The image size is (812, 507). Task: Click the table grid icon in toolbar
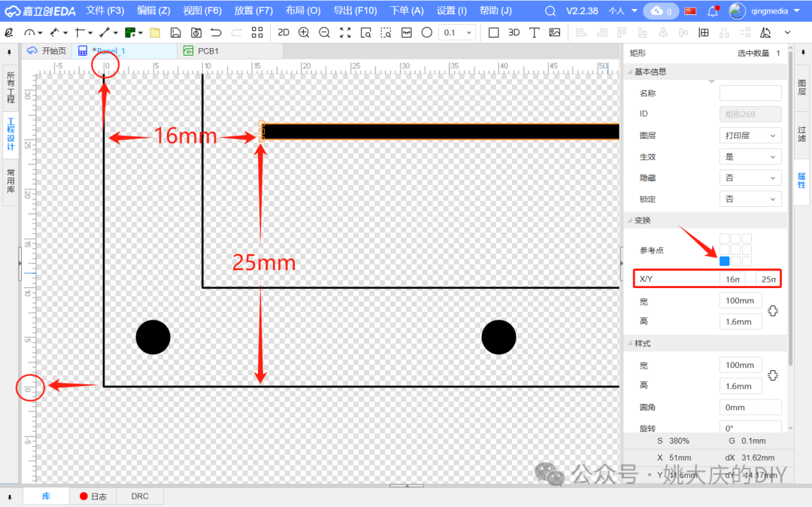(704, 32)
